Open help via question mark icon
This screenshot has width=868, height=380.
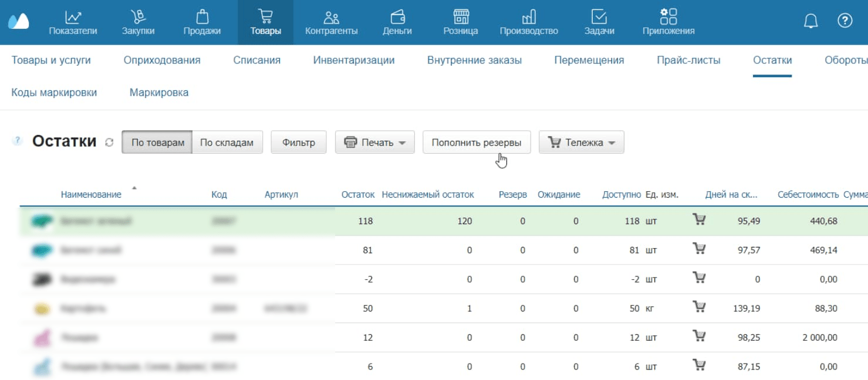[x=845, y=22]
